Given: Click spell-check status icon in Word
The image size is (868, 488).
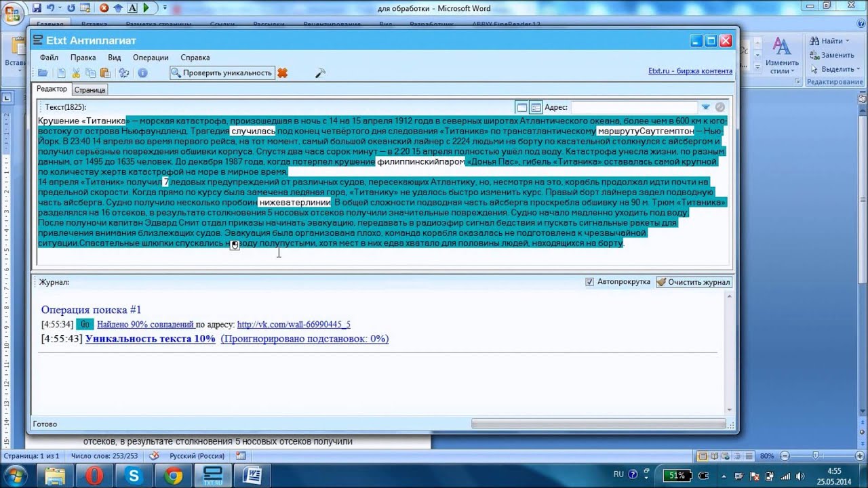Looking at the screenshot, I should point(154,455).
